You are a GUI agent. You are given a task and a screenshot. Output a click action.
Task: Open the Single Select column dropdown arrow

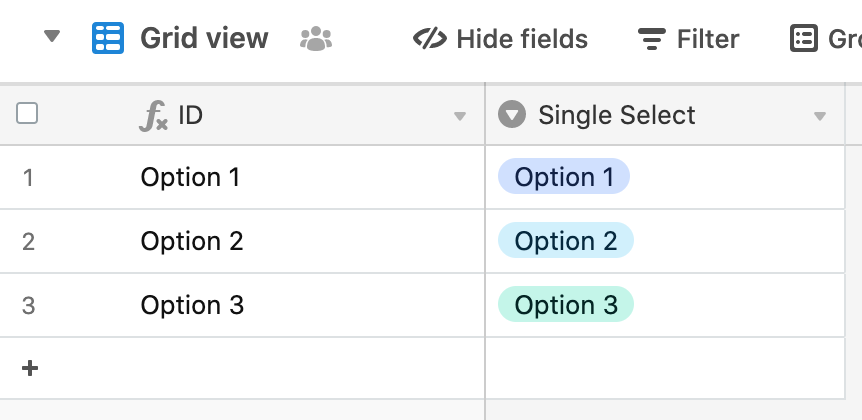(x=820, y=116)
